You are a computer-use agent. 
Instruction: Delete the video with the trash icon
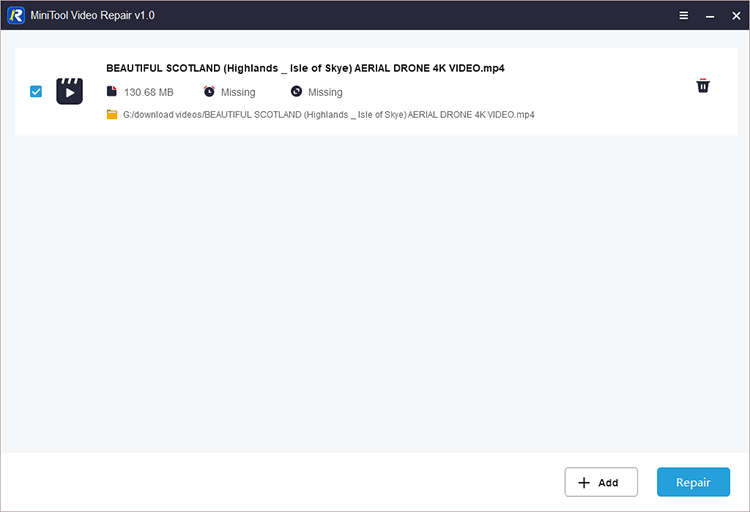click(x=703, y=86)
